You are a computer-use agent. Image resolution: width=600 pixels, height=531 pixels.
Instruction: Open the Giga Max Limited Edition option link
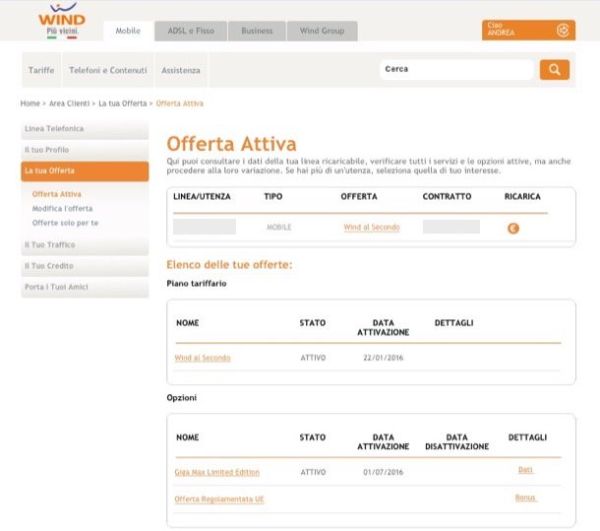pyautogui.click(x=217, y=472)
